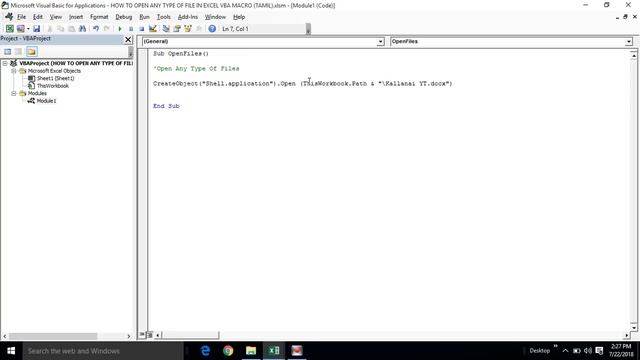Click the code horizontal scrollbar thumb
640x360 pixels.
(x=190, y=335)
